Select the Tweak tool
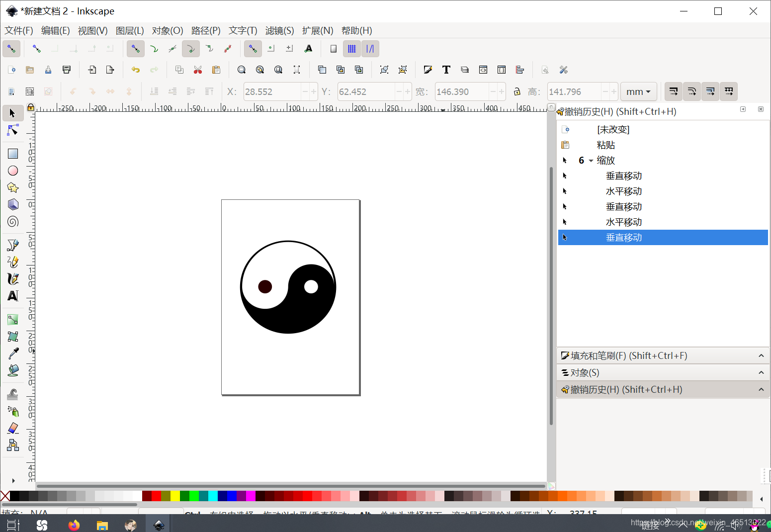The height and width of the screenshot is (532, 771). tap(12, 394)
